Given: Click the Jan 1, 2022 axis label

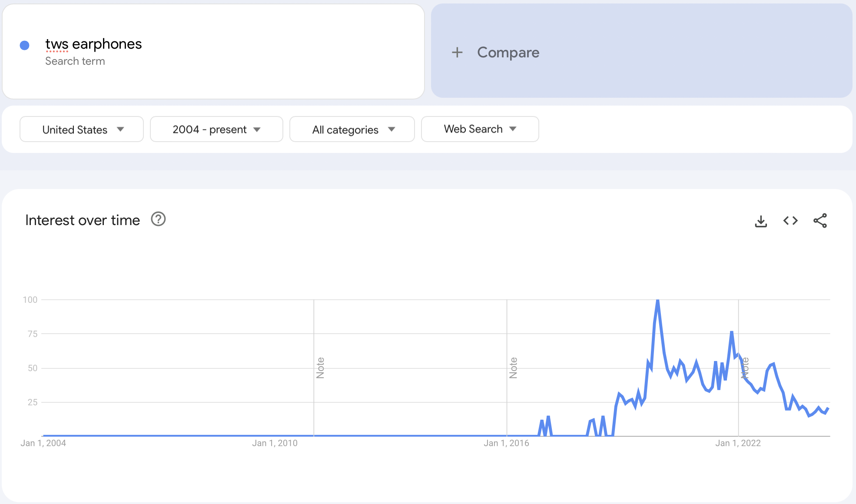Looking at the screenshot, I should tap(738, 443).
